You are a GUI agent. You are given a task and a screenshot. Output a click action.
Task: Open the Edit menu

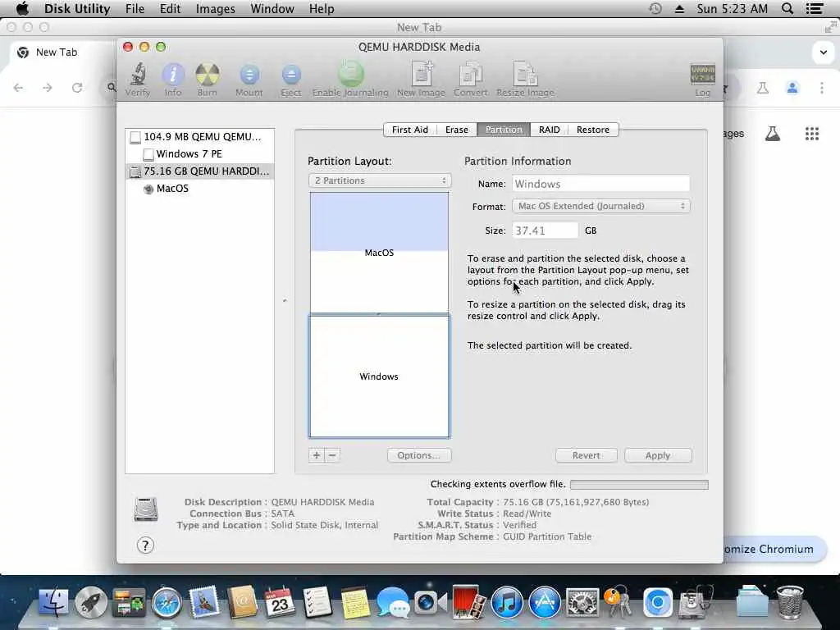(170, 8)
